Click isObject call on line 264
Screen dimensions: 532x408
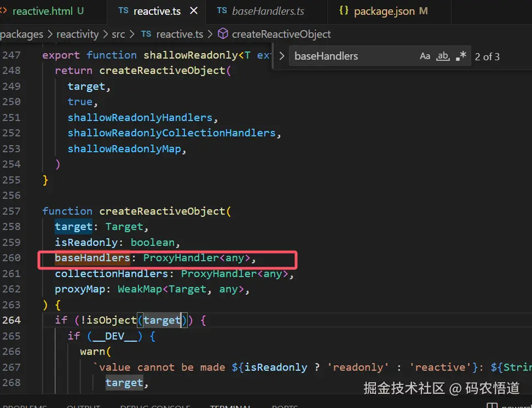point(111,320)
